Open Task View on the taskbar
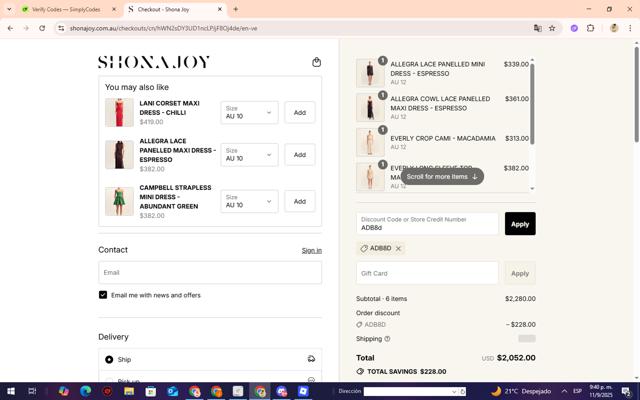The height and width of the screenshot is (400, 640). [32, 391]
